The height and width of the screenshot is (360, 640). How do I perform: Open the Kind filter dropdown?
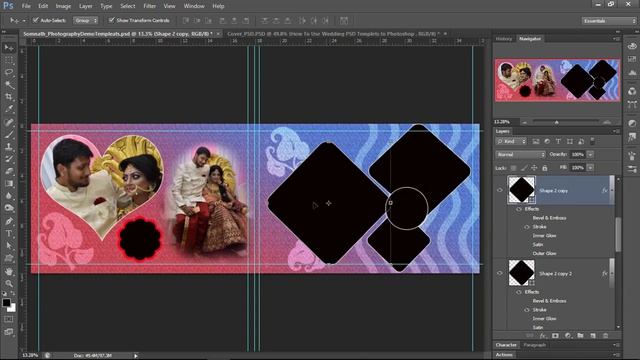(511, 142)
